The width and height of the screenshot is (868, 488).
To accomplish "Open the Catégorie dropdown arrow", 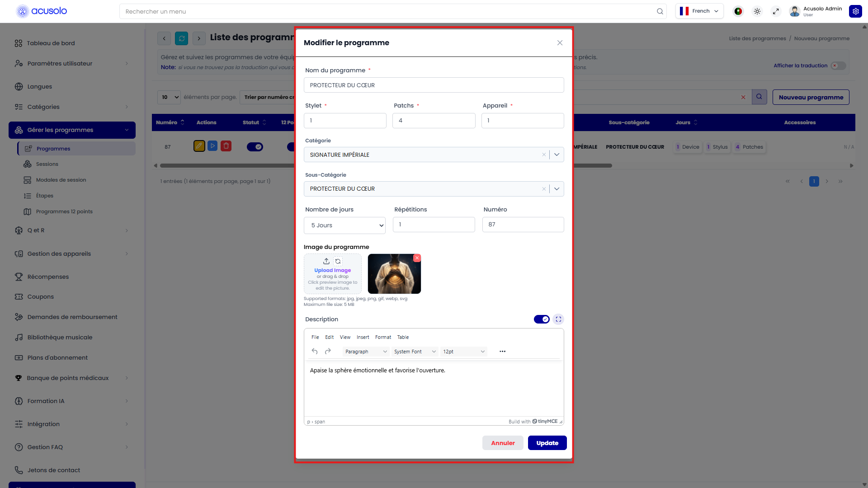I will (x=557, y=155).
